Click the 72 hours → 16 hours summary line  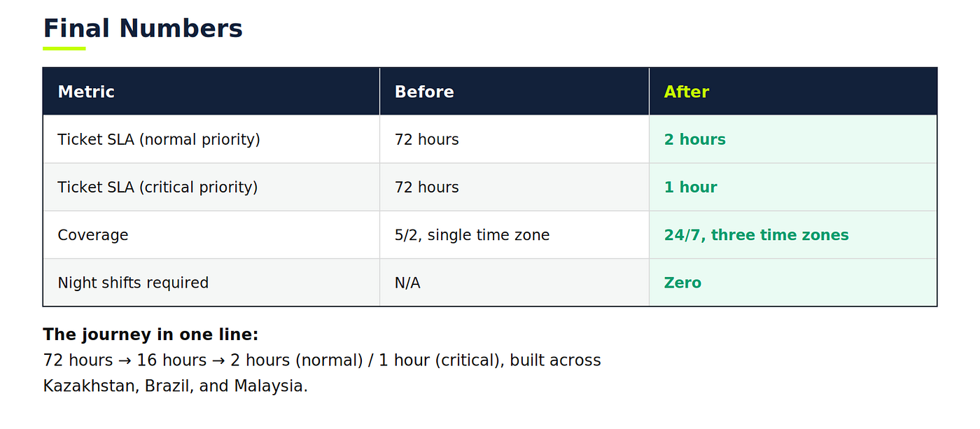[x=322, y=360]
